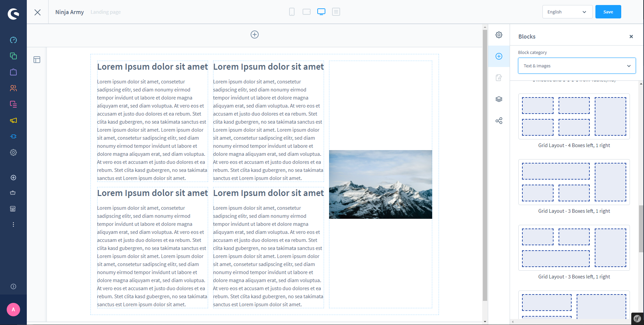Open the layout assignment share icon

point(499,121)
